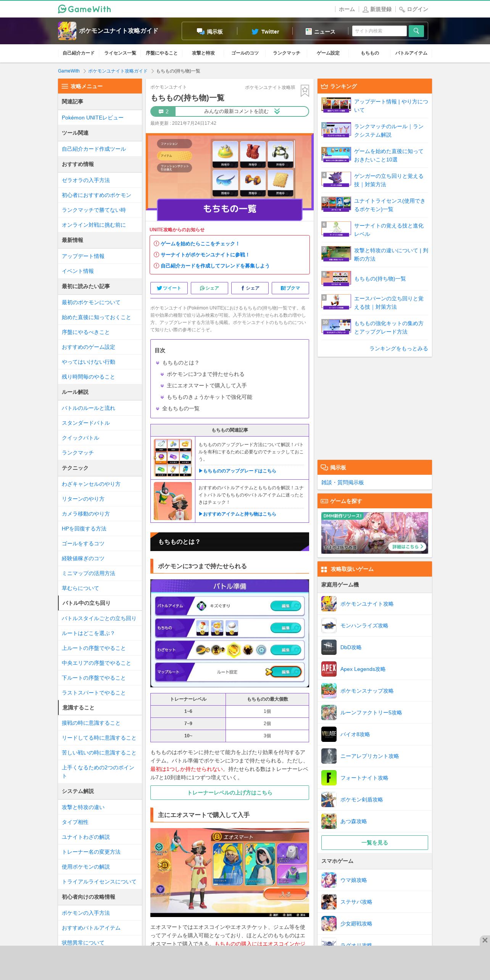490x980 pixels.
Task: Open ポケモン剣盾攻略 game icon
Action: tap(329, 799)
